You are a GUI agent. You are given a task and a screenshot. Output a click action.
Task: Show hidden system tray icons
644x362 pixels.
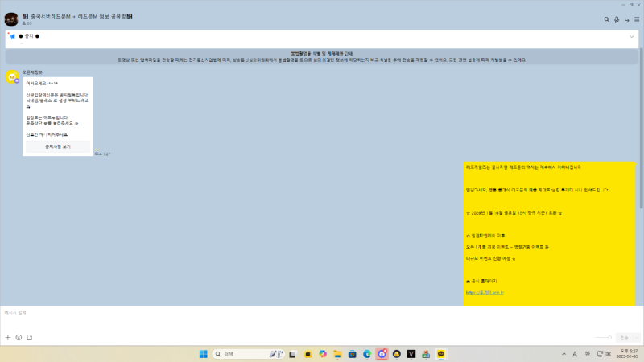pos(563,354)
